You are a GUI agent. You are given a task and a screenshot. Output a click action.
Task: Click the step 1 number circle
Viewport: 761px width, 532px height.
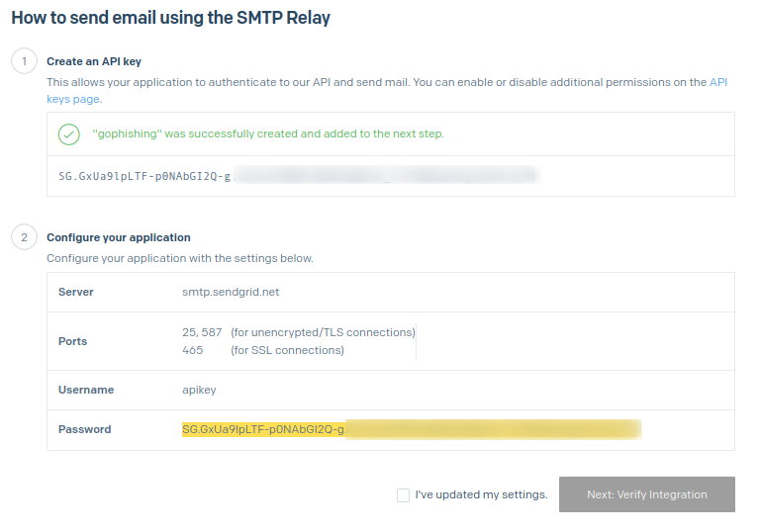[x=22, y=61]
